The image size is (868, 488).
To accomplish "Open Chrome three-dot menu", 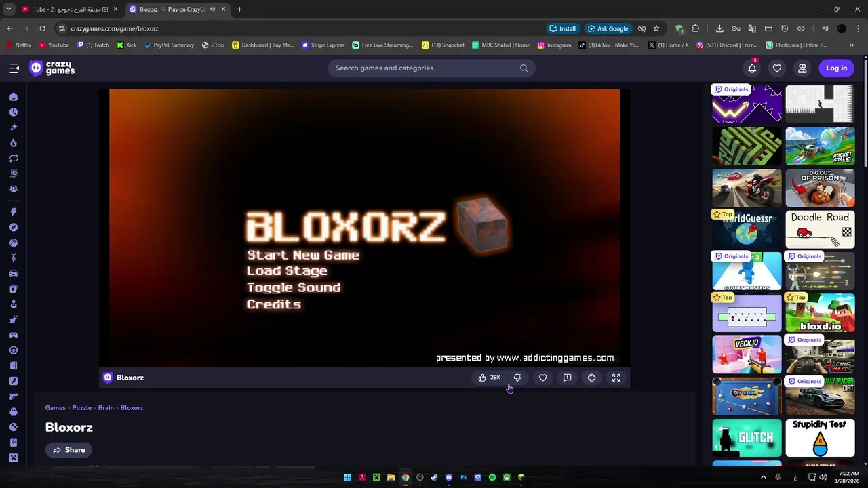I will [858, 28].
